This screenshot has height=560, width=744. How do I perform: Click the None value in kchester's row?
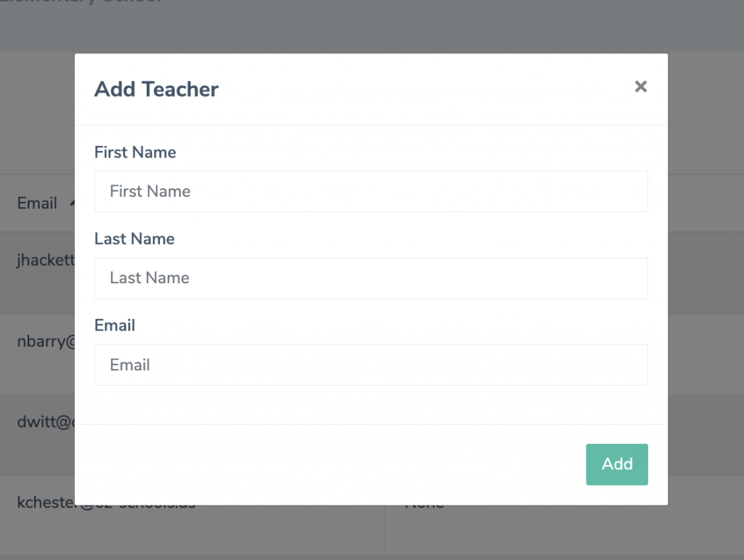coord(425,502)
